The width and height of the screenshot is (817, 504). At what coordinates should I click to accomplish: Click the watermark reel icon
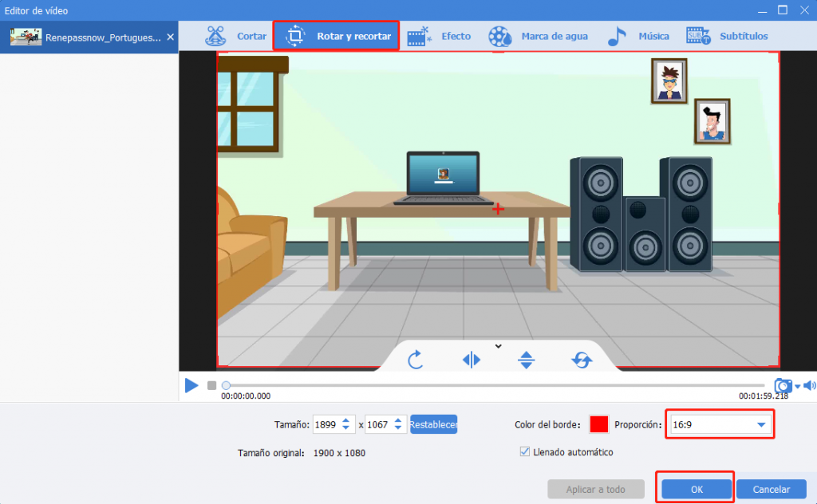tap(499, 36)
